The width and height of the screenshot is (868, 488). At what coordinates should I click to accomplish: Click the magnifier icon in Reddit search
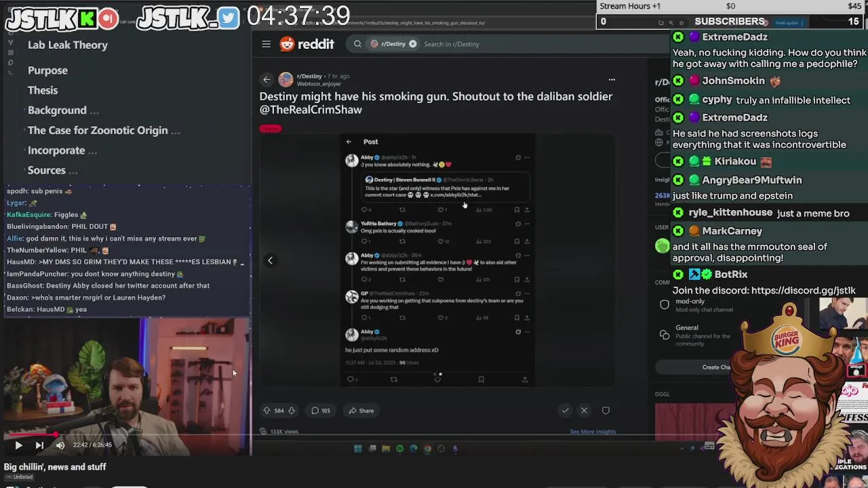pyautogui.click(x=357, y=44)
